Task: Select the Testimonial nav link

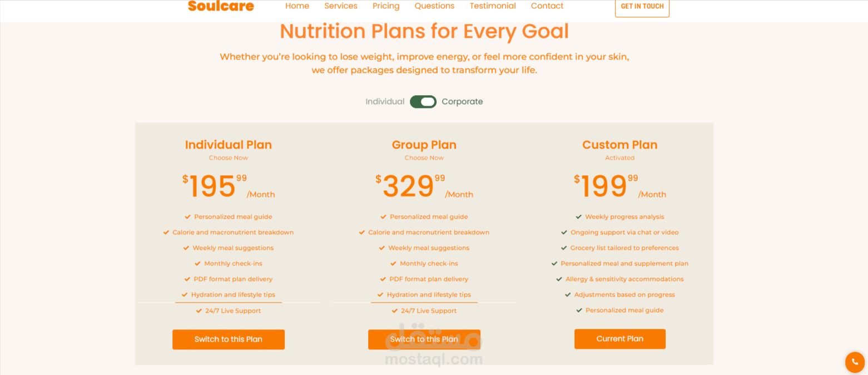Action: [493, 6]
